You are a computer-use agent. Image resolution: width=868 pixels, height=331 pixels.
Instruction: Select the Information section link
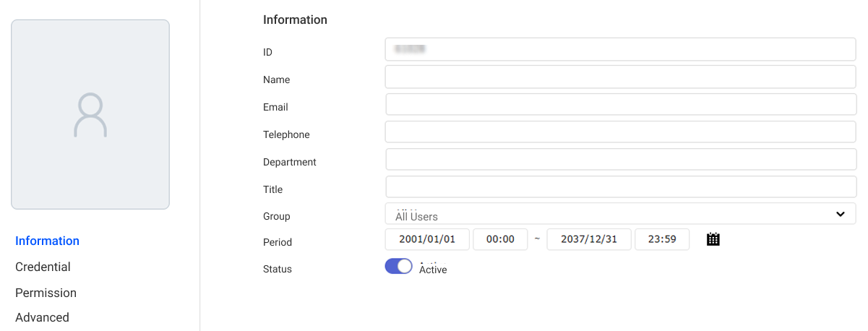[47, 241]
